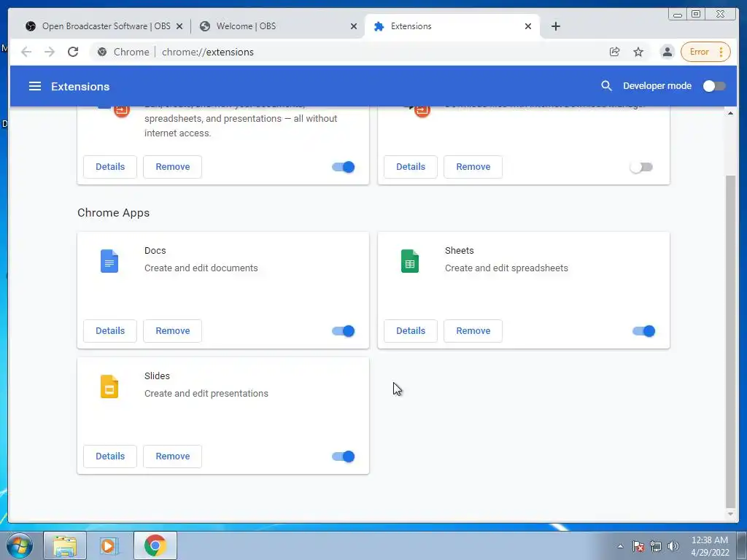Click the scroll down arrow
This screenshot has width=747, height=560.
click(730, 514)
